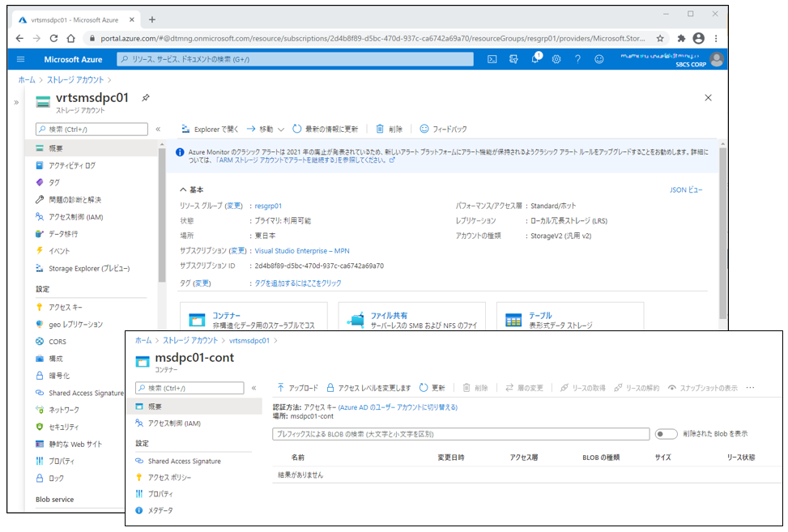Screen dimensions: 788x532
Task: Collapse container blade side menu
Action: (x=253, y=388)
